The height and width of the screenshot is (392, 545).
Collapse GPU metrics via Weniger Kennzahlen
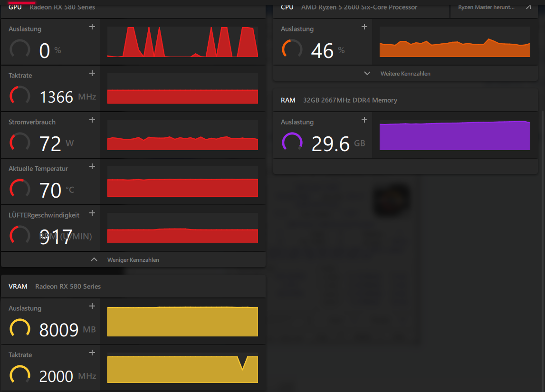(x=133, y=259)
